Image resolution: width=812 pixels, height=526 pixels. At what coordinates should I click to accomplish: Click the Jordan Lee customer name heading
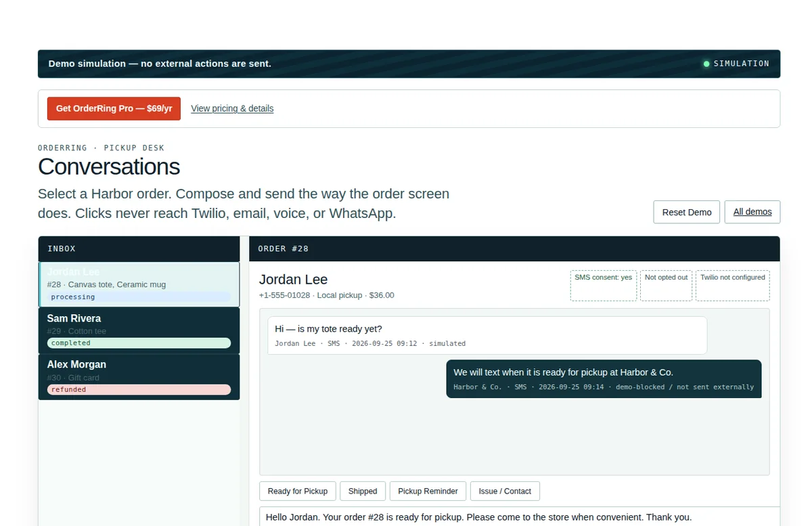pos(293,280)
